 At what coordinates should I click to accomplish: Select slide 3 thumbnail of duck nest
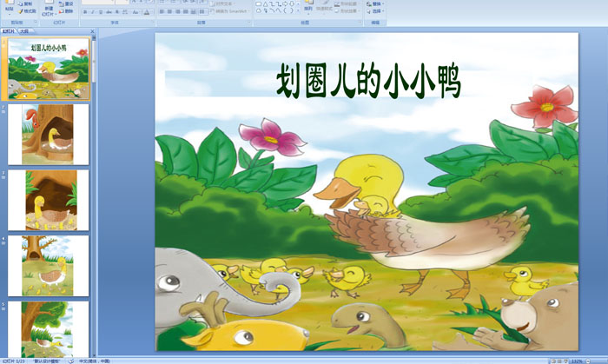49,201
